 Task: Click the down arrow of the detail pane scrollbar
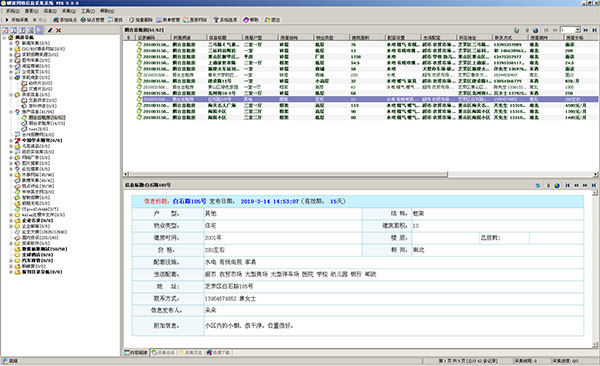click(x=595, y=345)
